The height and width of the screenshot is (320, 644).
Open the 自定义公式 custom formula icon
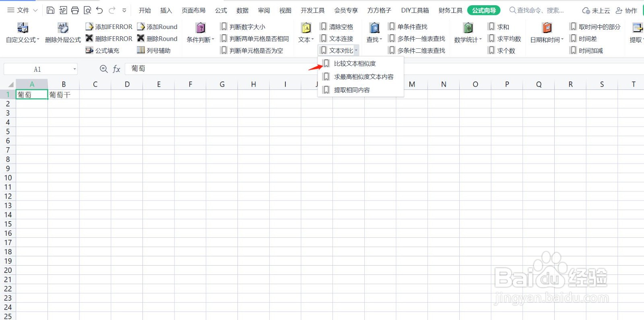23,28
